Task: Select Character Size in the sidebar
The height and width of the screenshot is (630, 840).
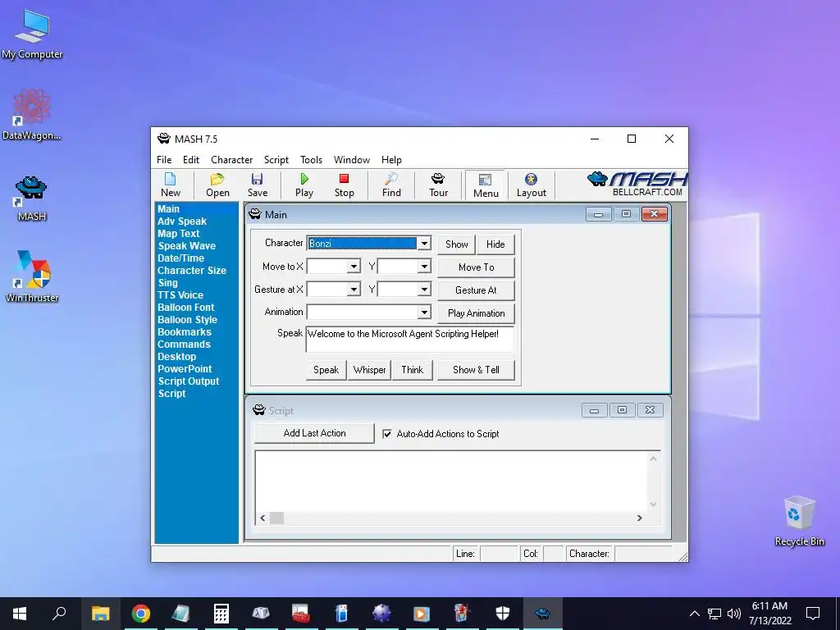Action: (x=192, y=271)
